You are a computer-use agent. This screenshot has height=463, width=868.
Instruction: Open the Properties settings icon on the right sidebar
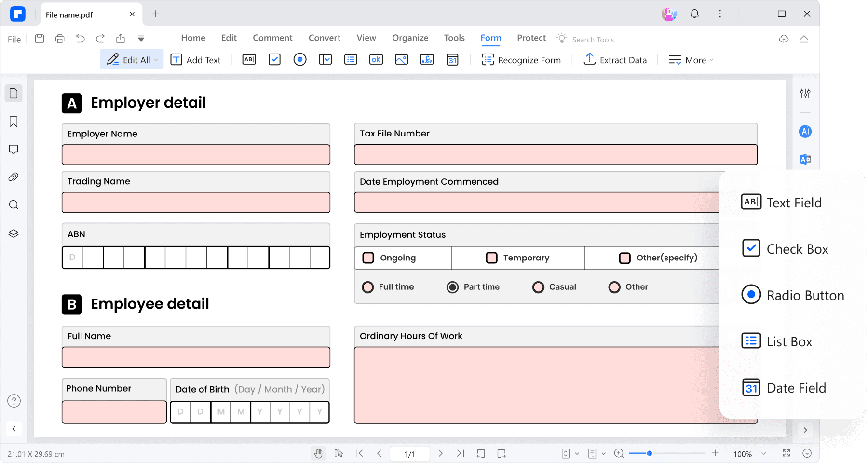click(805, 93)
